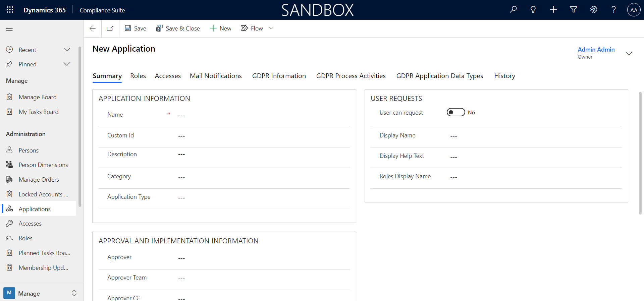Open the lightbulb assistant icon

pos(533,10)
